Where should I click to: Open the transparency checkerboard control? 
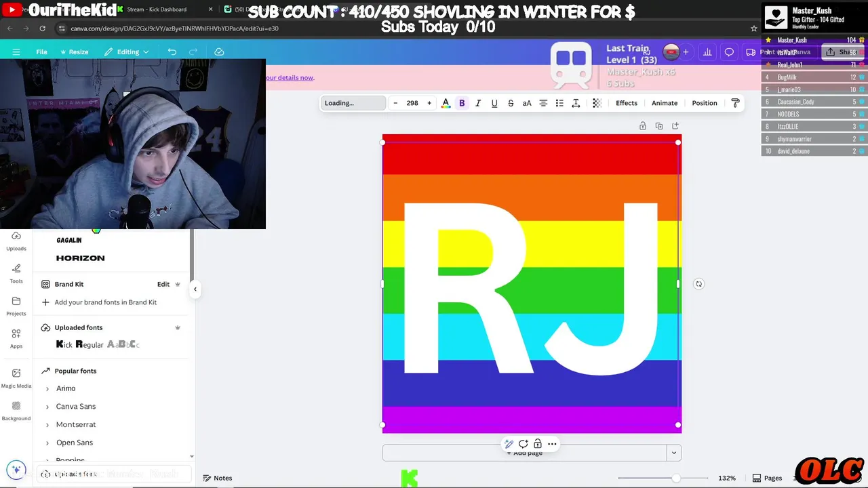click(x=597, y=103)
